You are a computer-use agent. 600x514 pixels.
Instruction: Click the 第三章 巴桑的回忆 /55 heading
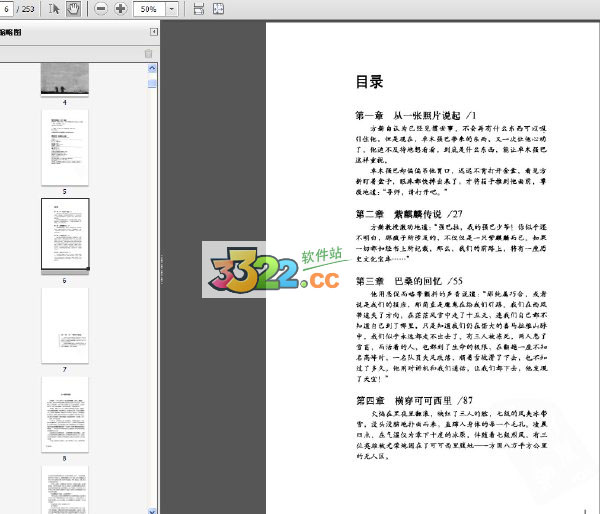[409, 281]
